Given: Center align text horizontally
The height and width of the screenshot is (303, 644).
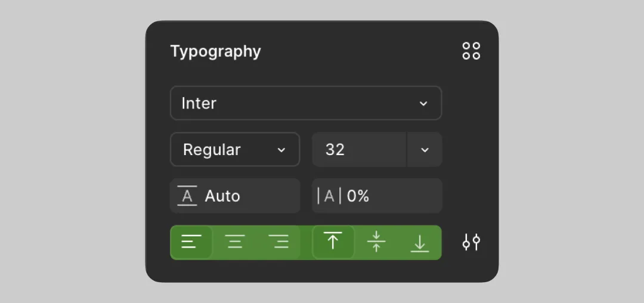Looking at the screenshot, I should pos(235,242).
